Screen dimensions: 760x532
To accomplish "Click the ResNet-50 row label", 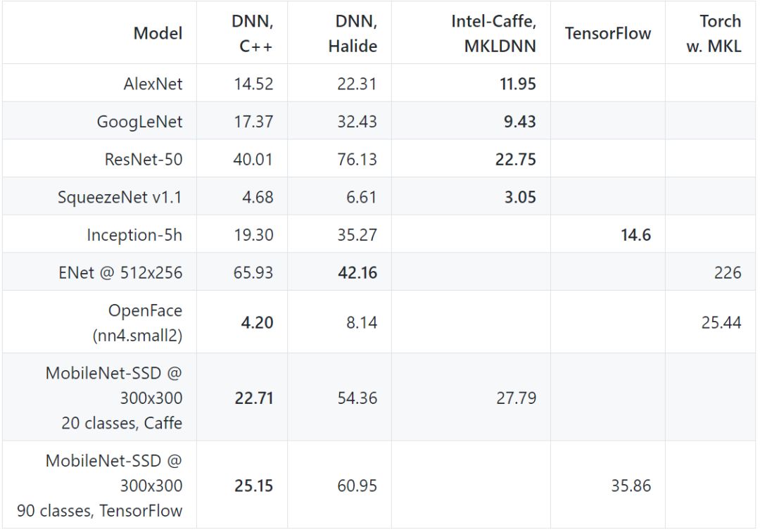I will (x=144, y=159).
